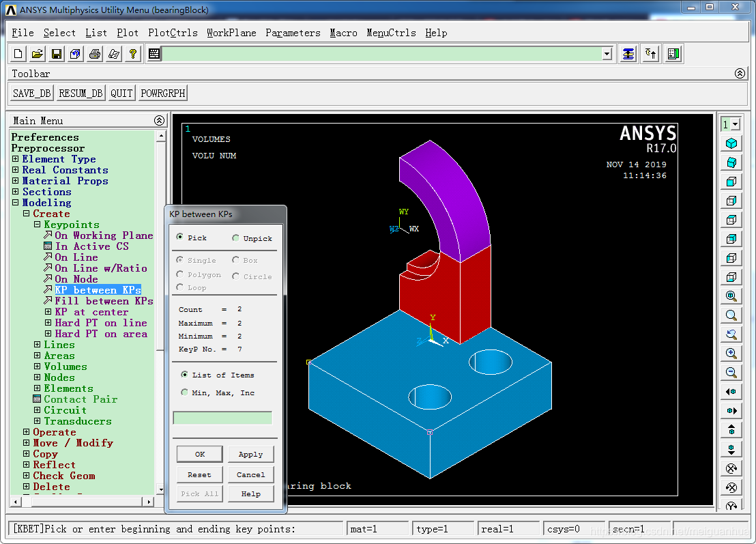
Task: Click the keypoint list input field
Action: point(222,418)
